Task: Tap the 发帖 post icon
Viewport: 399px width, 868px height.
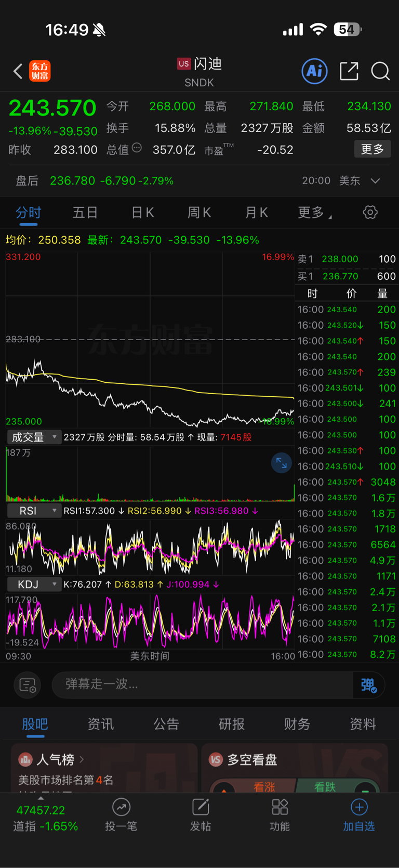Action: (x=201, y=815)
